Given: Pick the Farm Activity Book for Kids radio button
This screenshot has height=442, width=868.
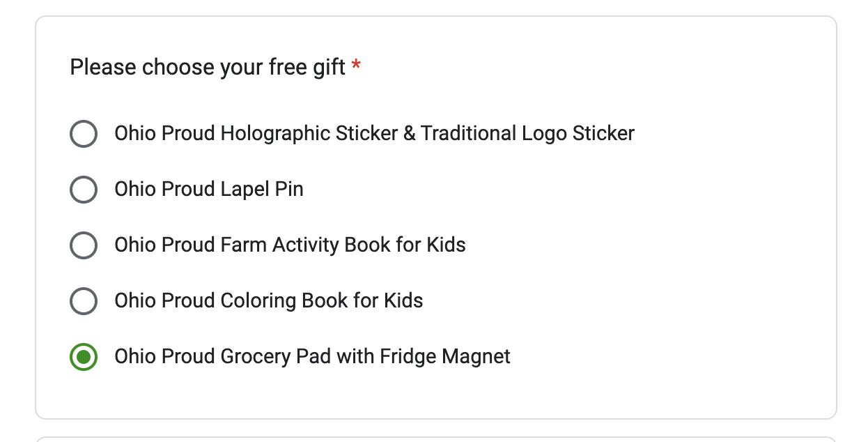Looking at the screenshot, I should click(84, 245).
